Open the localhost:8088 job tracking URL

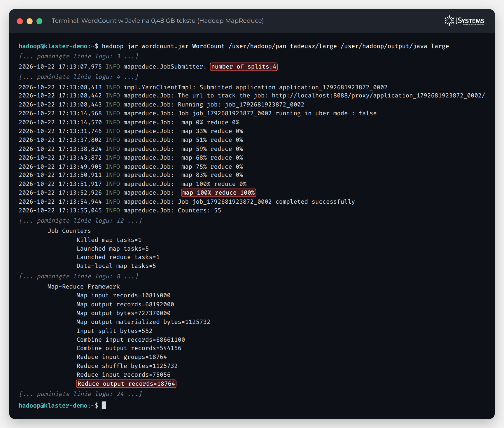[378, 95]
